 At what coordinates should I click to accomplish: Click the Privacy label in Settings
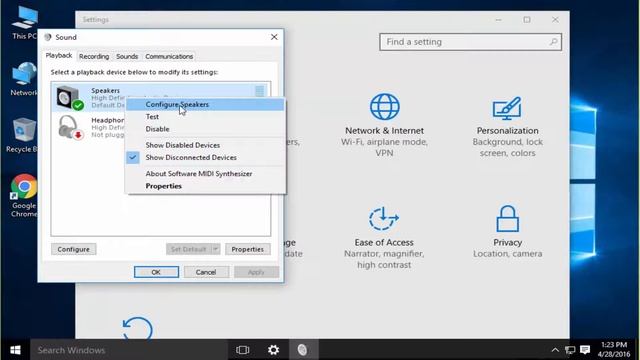(507, 242)
